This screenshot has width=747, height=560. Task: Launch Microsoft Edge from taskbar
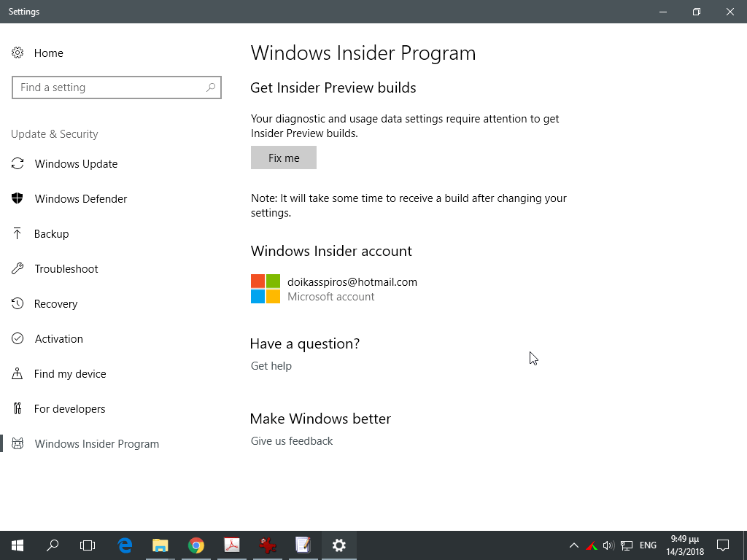(x=125, y=545)
